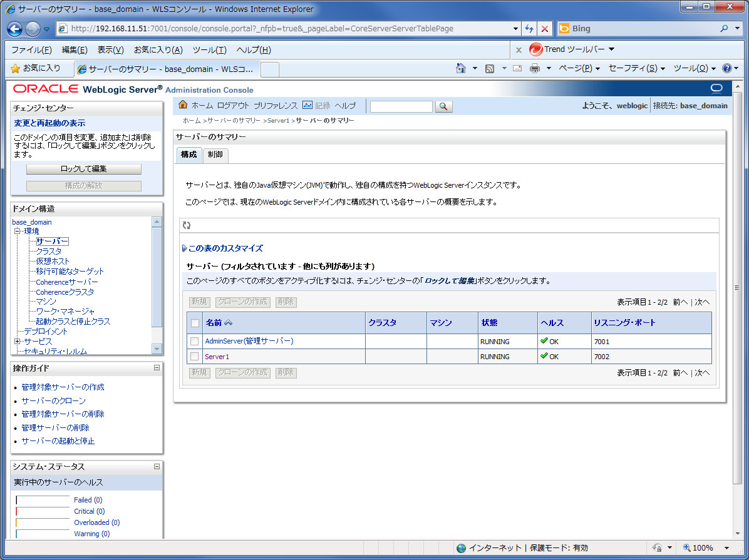Toggle the select-all checkbox in table header
Viewport: 749px width, 560px height.
coord(195,323)
